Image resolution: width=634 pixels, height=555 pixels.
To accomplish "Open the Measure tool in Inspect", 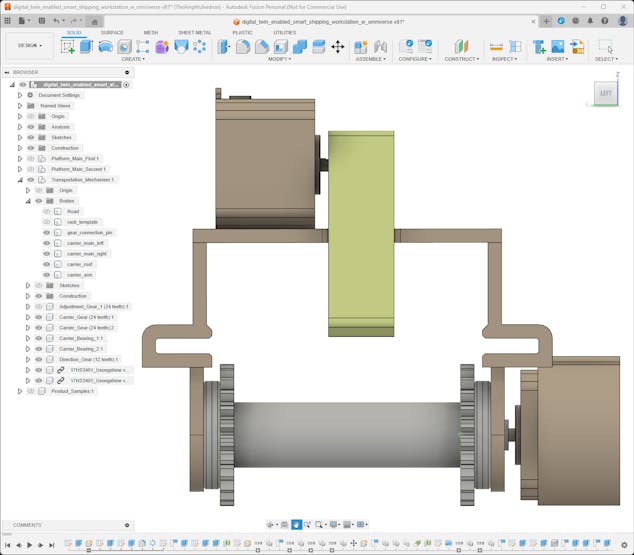I will [496, 47].
